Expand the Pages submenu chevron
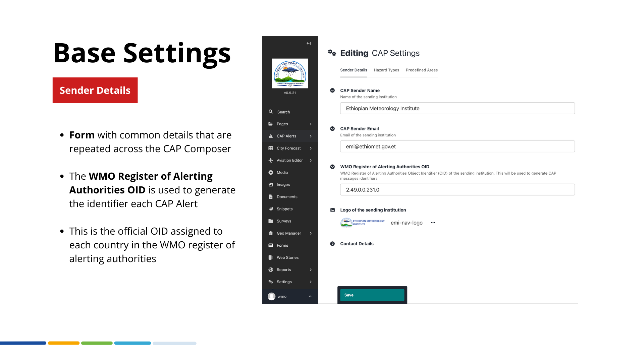 [x=311, y=124]
